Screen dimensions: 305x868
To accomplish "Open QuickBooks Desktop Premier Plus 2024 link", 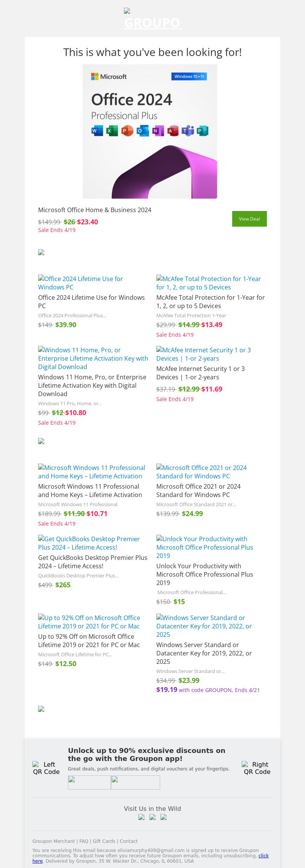I will [x=89, y=543].
